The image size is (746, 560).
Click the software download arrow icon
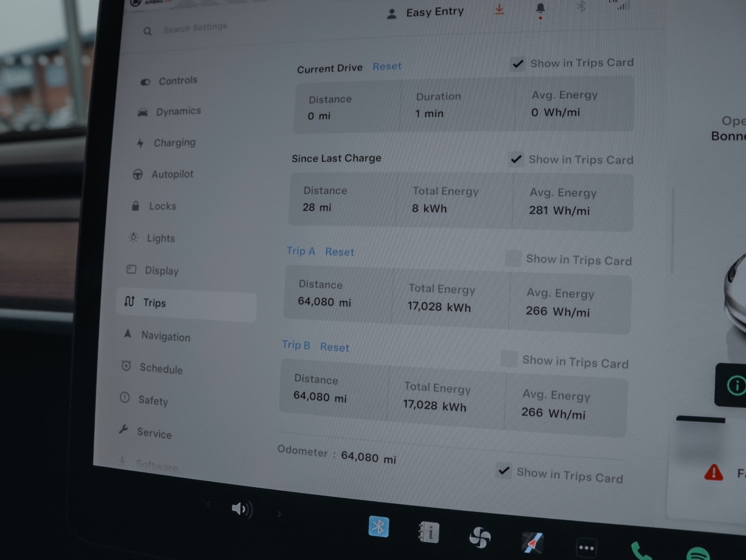point(499,9)
